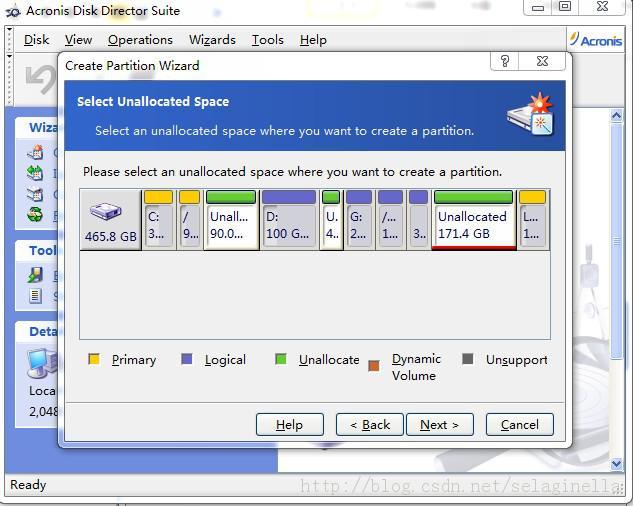
Task: Click the yellow Primary legend swatch
Action: [94, 359]
